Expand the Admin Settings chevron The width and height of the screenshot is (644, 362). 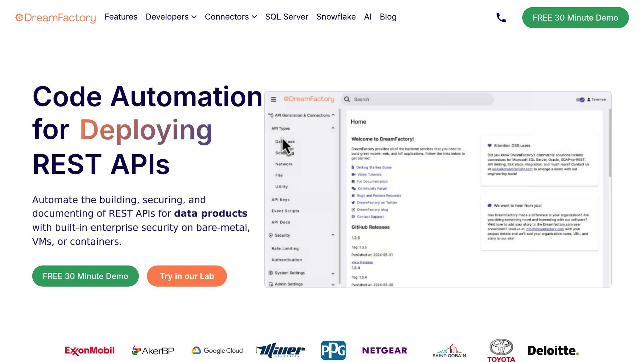333,284
